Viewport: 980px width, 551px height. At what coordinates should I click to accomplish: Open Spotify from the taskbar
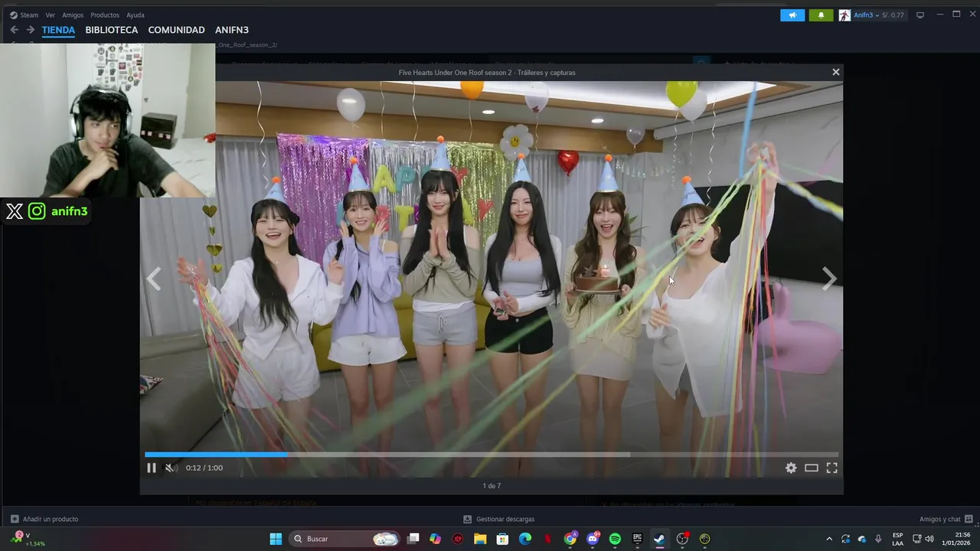615,539
